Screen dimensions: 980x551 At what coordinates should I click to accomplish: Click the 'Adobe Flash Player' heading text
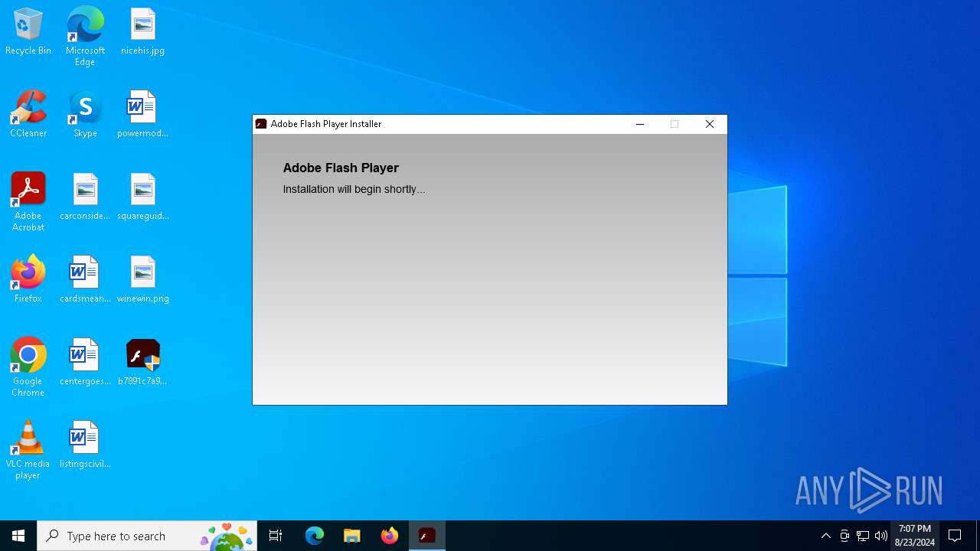click(341, 168)
